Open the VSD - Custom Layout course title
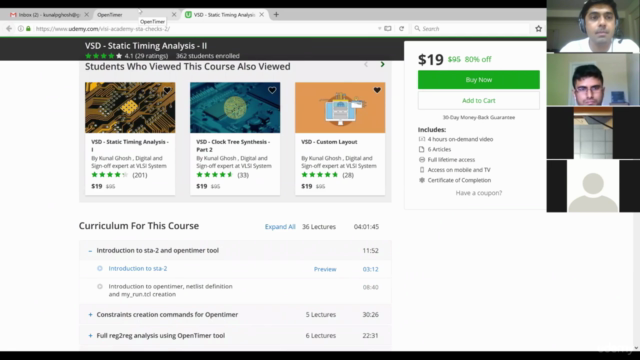640x360 pixels. (x=329, y=142)
